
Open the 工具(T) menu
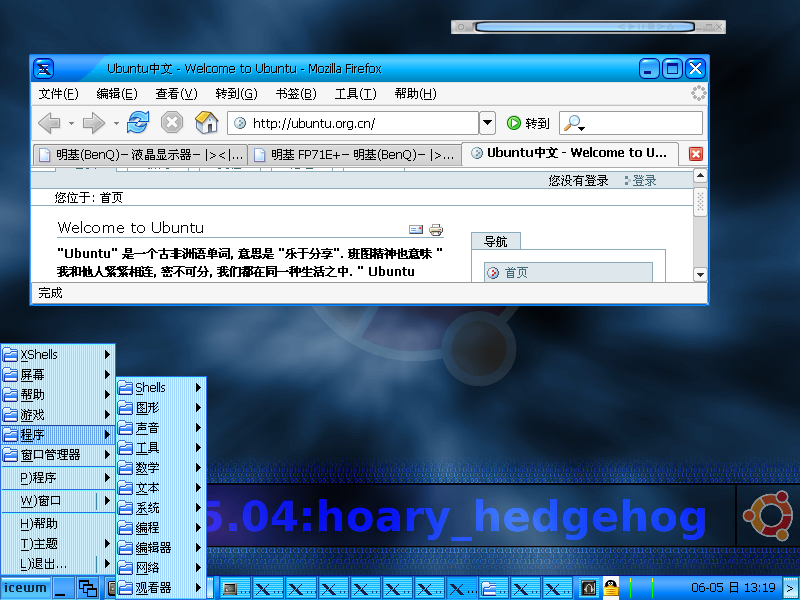(x=355, y=93)
